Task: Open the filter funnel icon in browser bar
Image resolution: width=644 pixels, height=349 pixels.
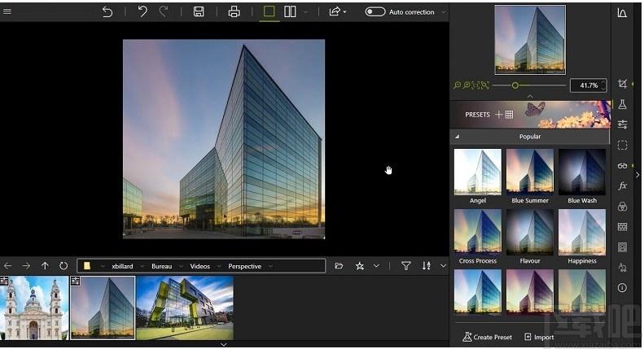Action: [x=406, y=266]
